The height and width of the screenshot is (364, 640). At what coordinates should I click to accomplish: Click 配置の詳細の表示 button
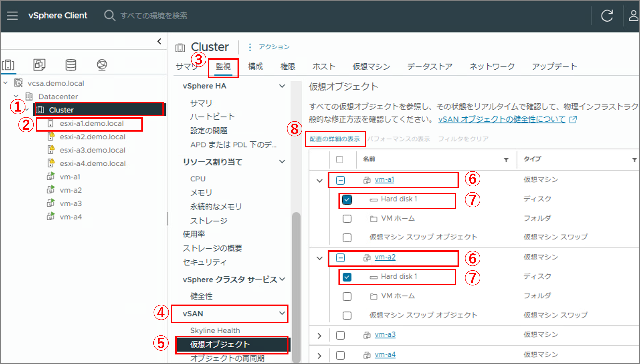[335, 139]
